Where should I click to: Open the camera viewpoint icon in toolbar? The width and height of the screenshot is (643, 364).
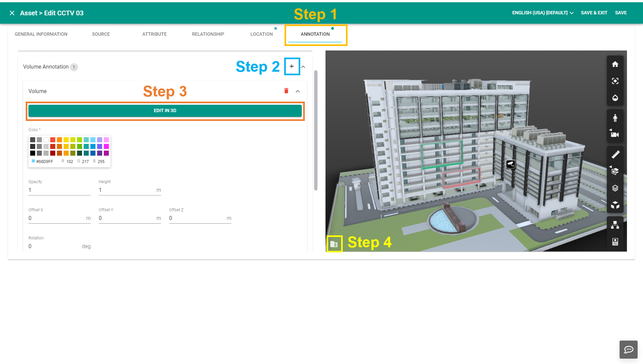pos(615,134)
